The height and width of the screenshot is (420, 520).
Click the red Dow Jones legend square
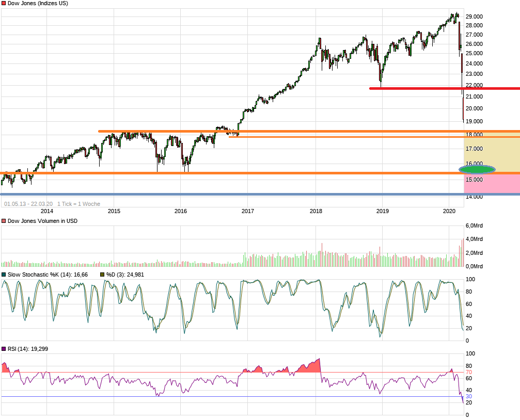pos(4,3)
